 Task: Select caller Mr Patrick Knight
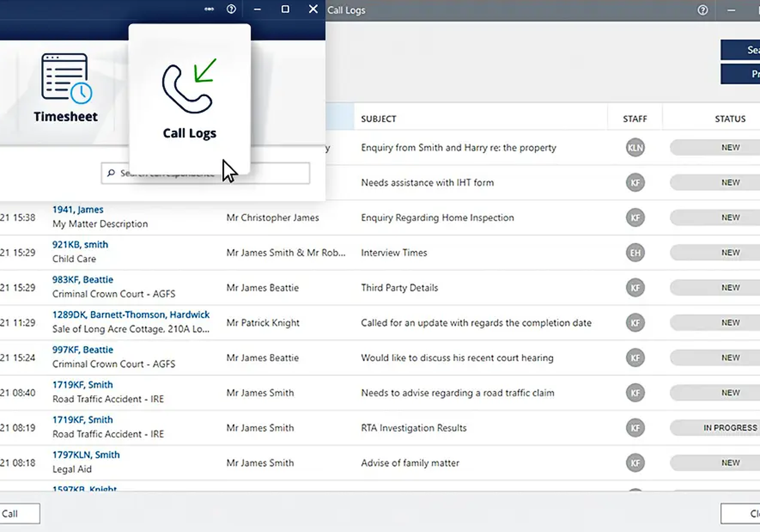[263, 323]
